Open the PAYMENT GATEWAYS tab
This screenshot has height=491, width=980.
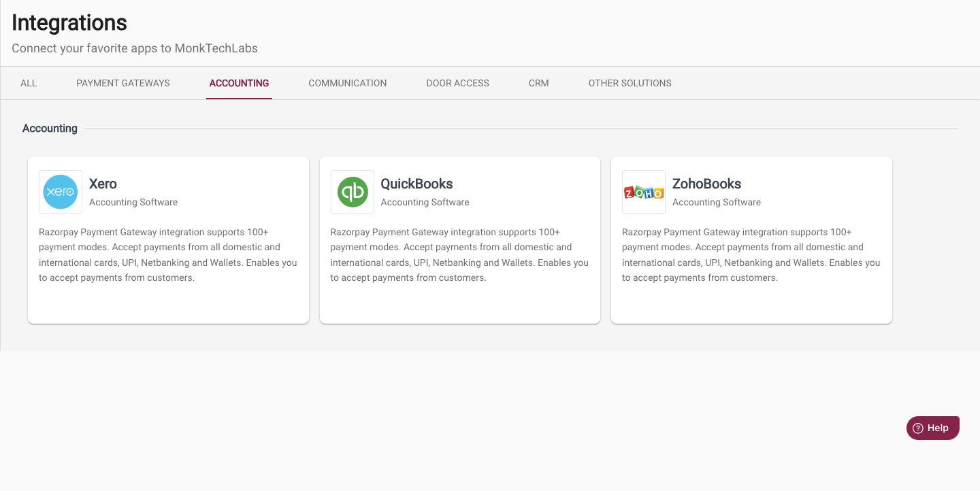[x=123, y=83]
